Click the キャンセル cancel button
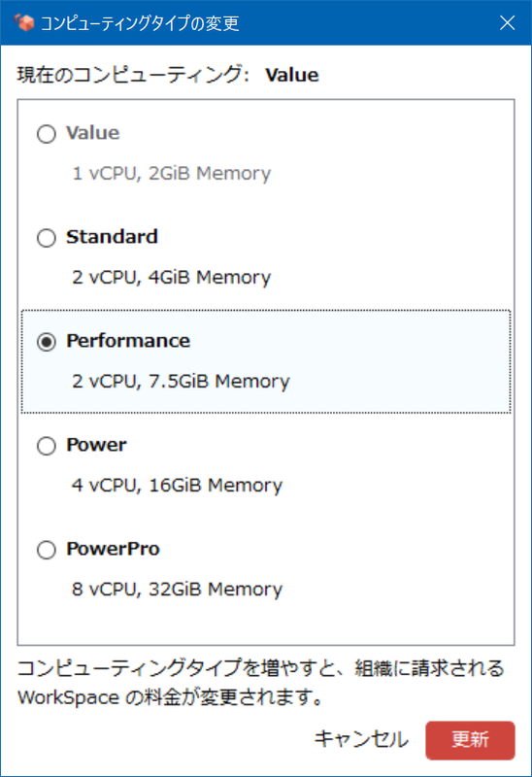 click(361, 739)
